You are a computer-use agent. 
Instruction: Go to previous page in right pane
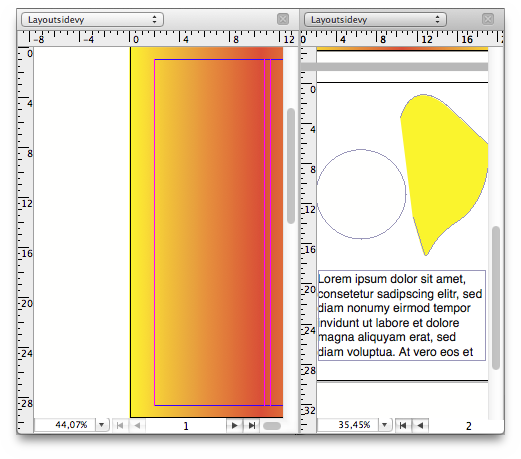click(x=420, y=425)
